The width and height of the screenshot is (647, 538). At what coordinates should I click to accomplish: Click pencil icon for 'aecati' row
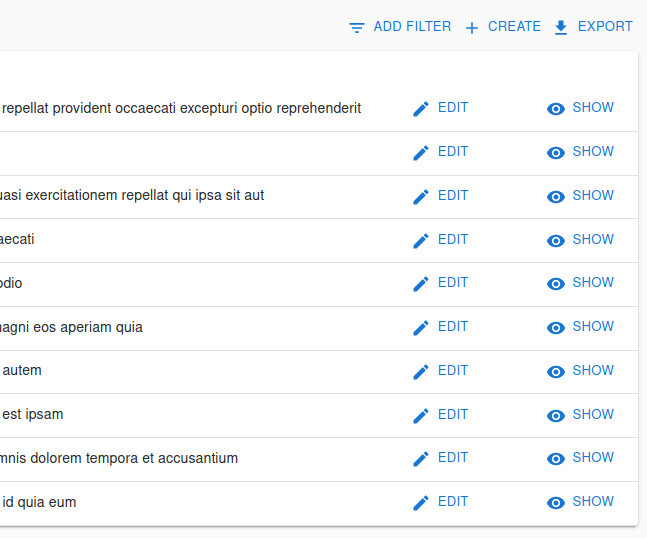point(421,240)
